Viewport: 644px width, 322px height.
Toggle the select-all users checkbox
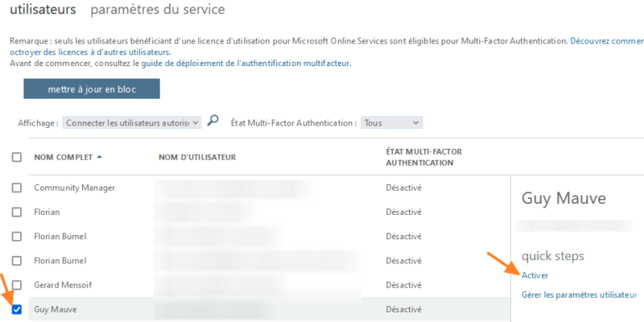(17, 157)
